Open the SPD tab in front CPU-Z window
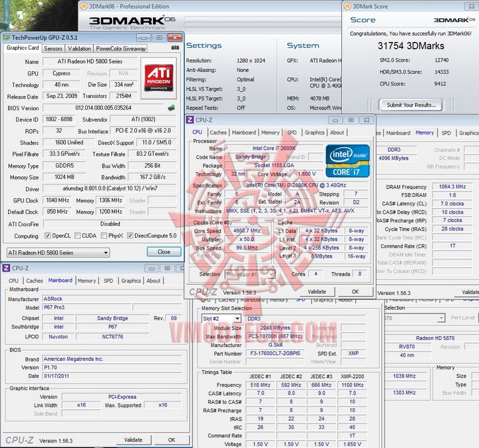The image size is (479, 448). coord(292,132)
